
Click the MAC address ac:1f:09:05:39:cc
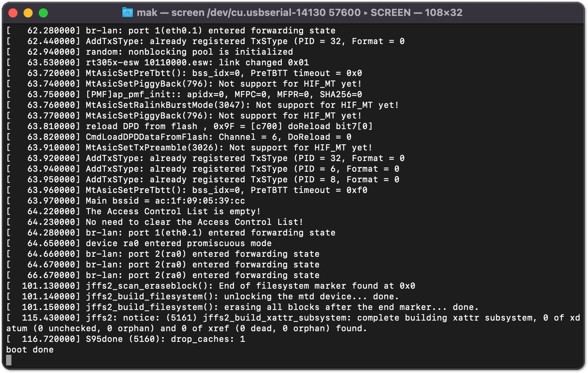200,201
